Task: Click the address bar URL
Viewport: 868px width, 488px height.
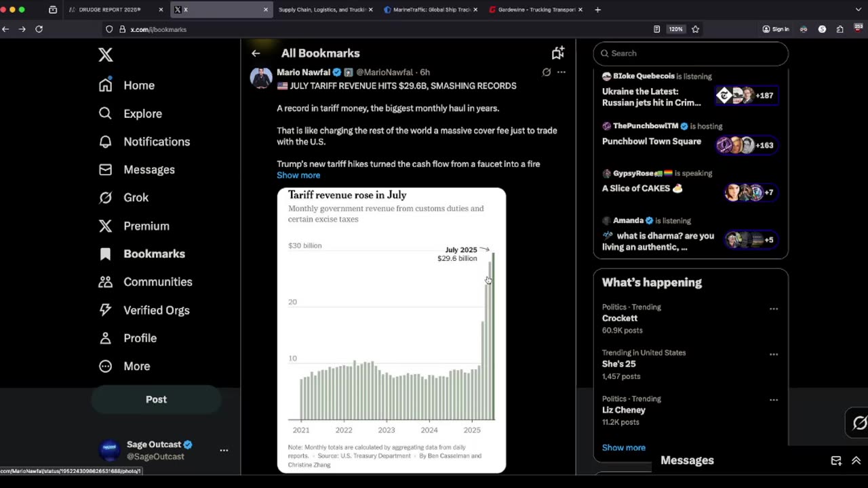Action: (x=159, y=29)
